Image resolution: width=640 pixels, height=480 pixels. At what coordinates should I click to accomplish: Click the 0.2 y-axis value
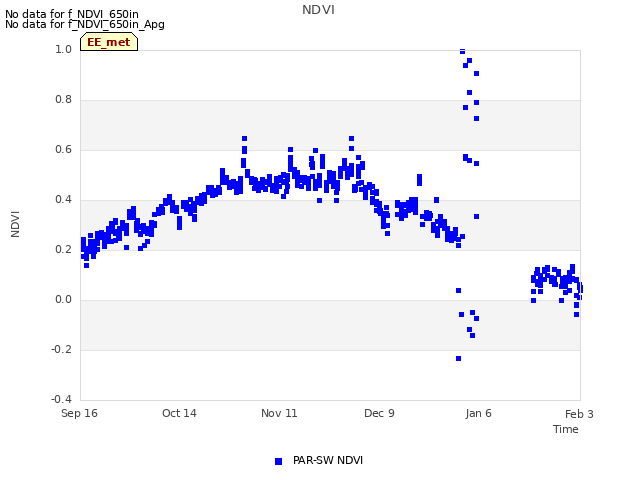point(63,249)
